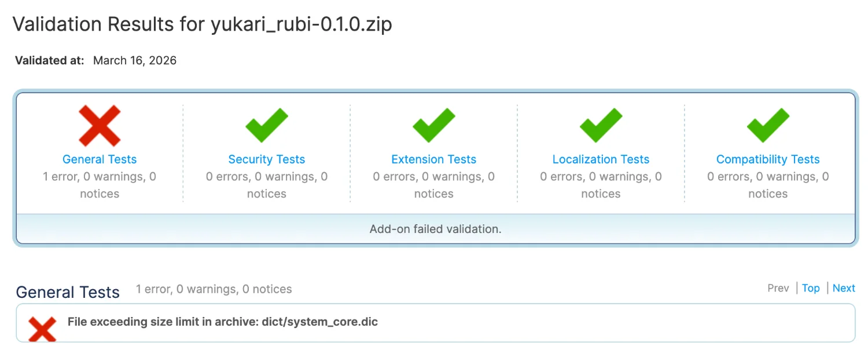Go to the Next test section
Viewport: 868px width, 361px height.
tap(844, 288)
